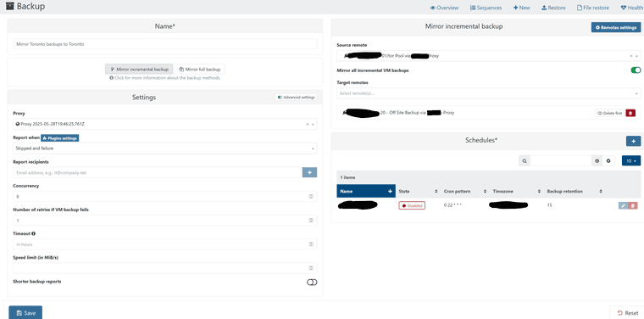The height and width of the screenshot is (319, 644).
Task: Save the backup job
Action: point(25,313)
